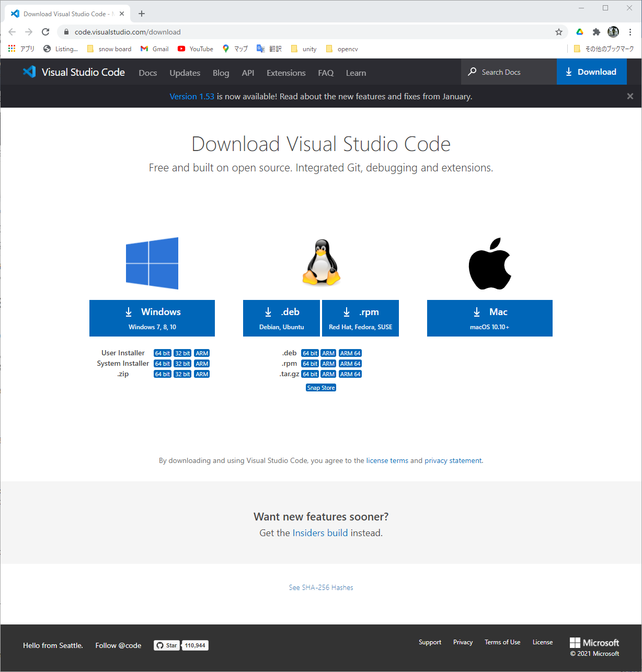This screenshot has height=672, width=642.
Task: Open the Extensions navigation item
Action: (x=286, y=73)
